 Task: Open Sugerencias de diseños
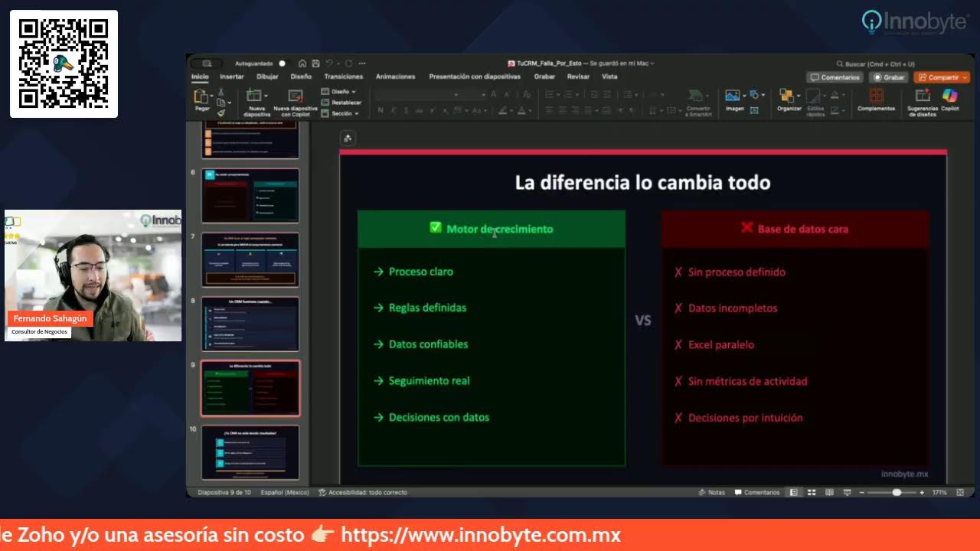click(923, 102)
